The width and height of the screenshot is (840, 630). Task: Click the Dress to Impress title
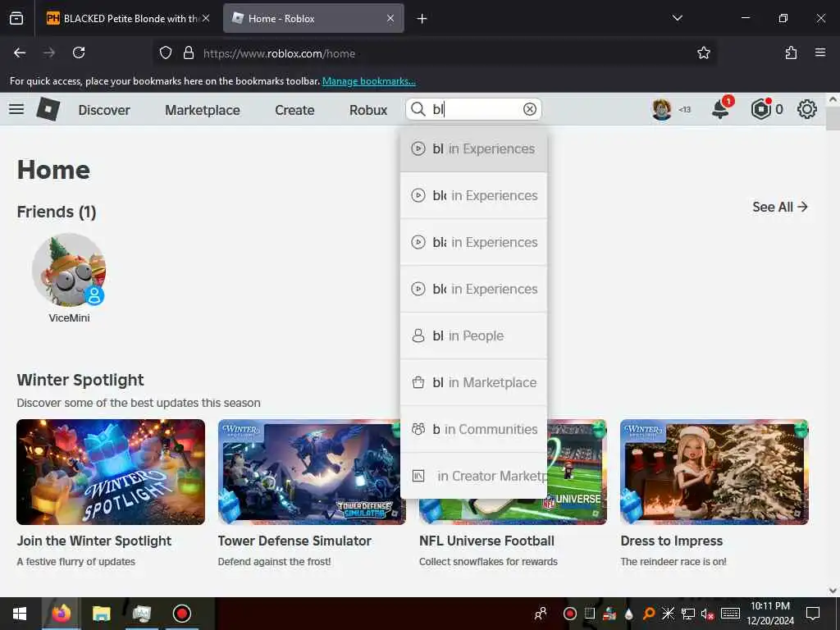click(x=672, y=541)
